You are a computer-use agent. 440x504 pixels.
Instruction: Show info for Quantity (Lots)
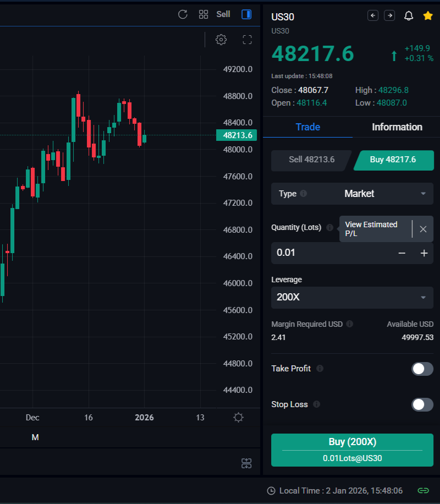click(329, 228)
